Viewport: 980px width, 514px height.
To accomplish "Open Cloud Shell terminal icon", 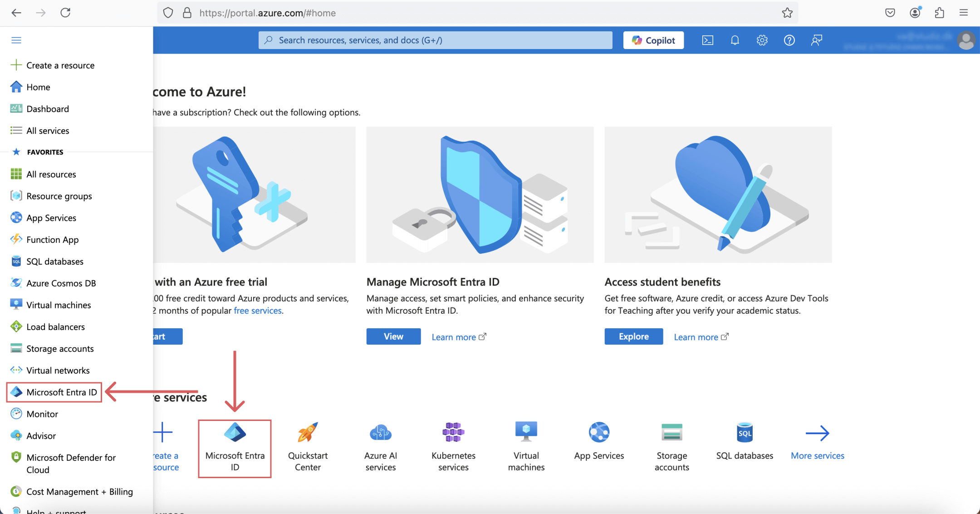I will point(708,40).
